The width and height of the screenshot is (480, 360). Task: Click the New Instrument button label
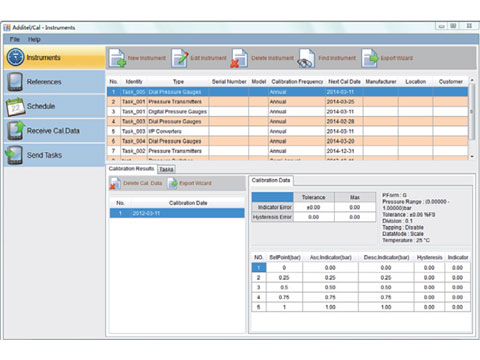pos(147,58)
